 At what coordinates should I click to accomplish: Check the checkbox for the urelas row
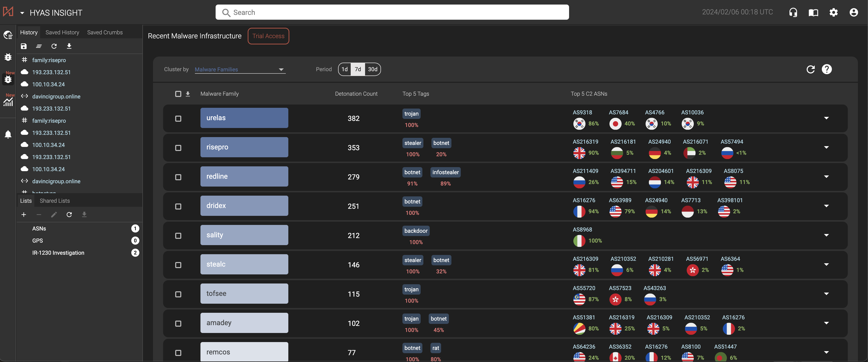(178, 119)
